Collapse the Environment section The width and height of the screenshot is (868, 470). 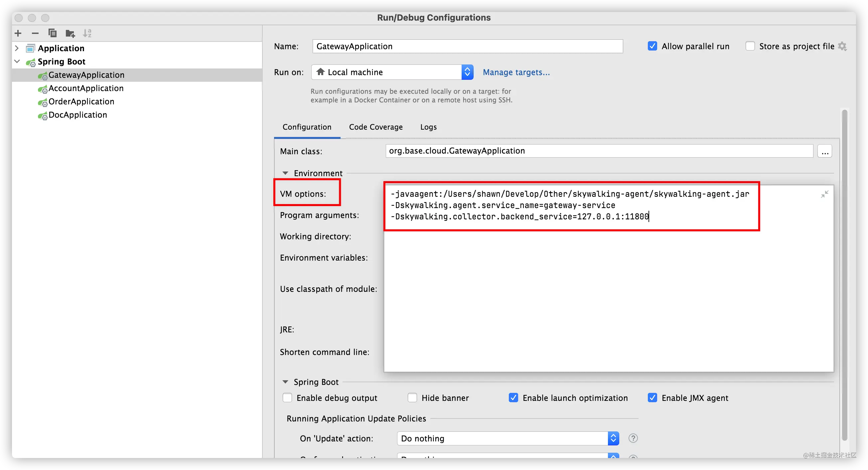coord(285,174)
